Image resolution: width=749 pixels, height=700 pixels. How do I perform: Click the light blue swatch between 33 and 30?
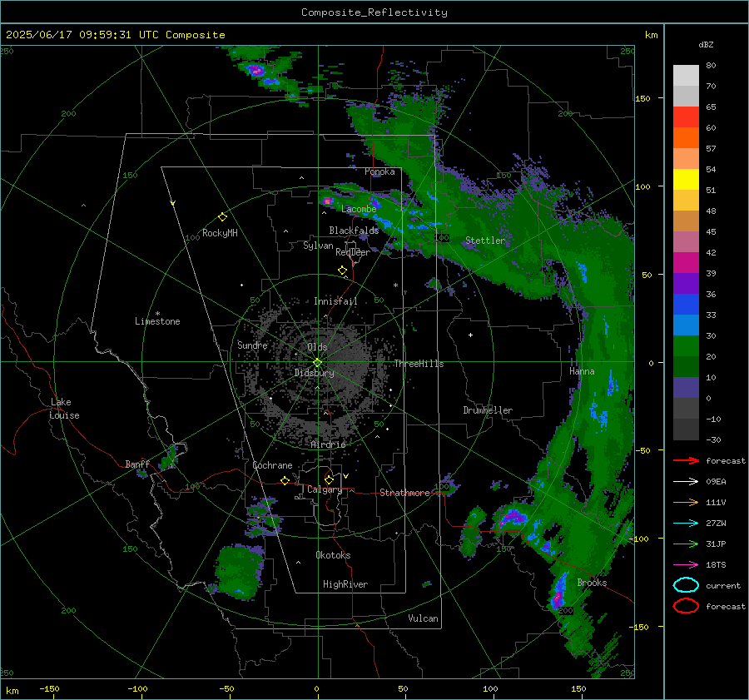coord(686,325)
